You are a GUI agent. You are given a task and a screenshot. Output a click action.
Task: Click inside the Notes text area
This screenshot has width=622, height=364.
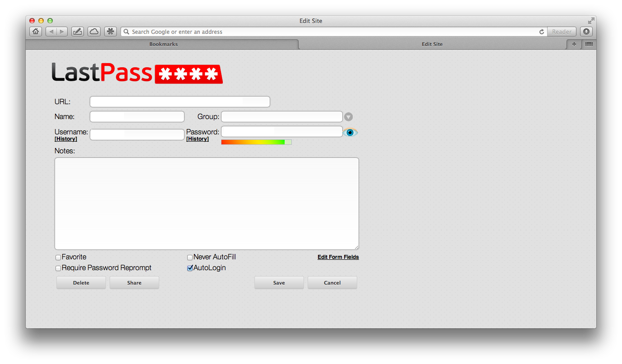tap(207, 203)
